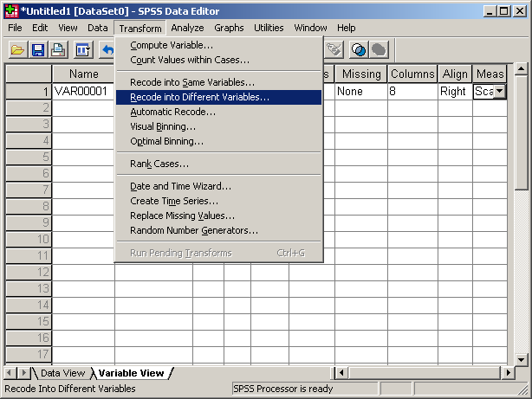Open the Help menu
The image size is (532, 399).
coord(346,28)
